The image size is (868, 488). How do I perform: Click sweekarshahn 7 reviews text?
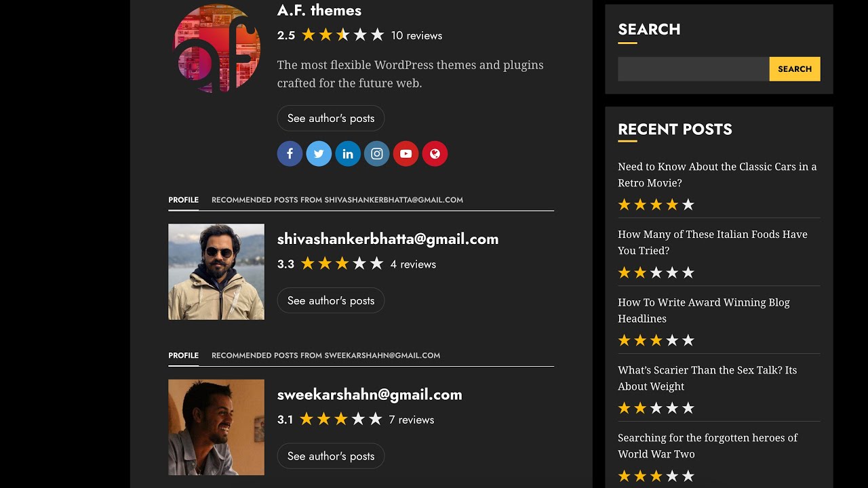coord(412,420)
